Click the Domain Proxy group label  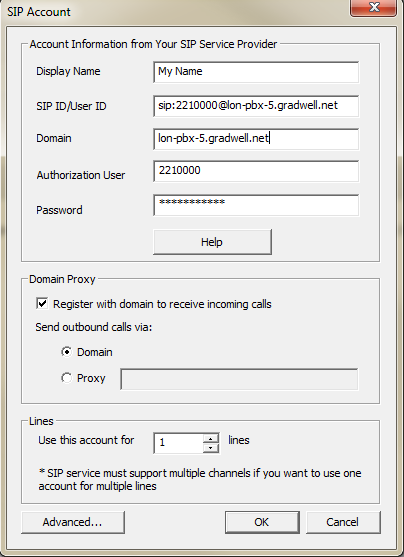coord(62,279)
